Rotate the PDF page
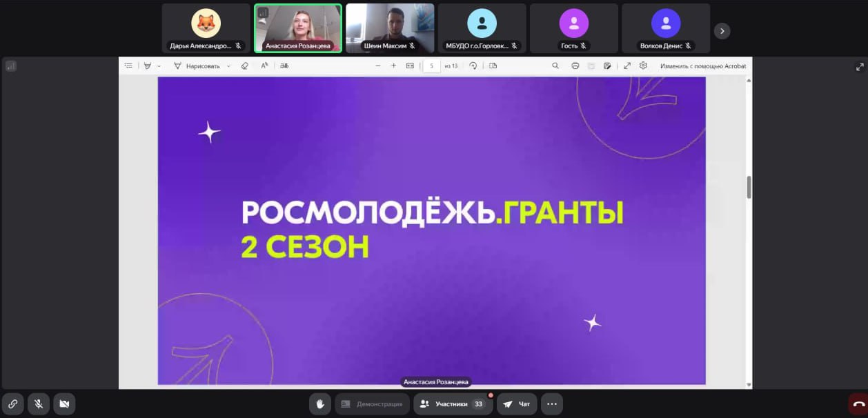Image resolution: width=868 pixels, height=418 pixels. click(473, 66)
